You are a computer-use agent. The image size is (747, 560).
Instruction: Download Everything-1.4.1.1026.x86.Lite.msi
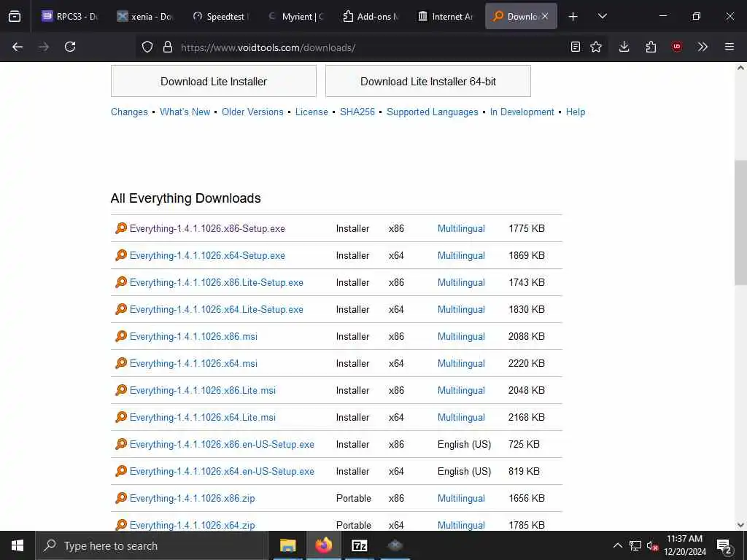click(x=203, y=391)
